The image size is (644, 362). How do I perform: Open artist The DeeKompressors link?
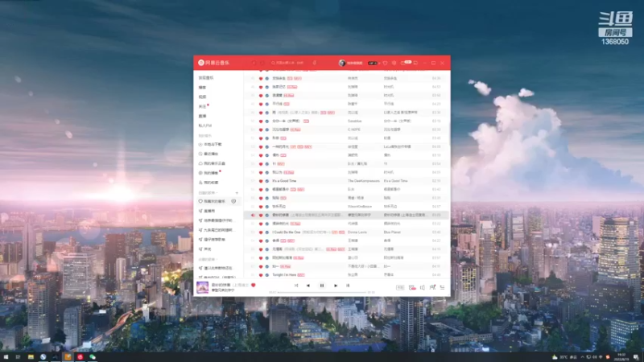pyautogui.click(x=364, y=180)
